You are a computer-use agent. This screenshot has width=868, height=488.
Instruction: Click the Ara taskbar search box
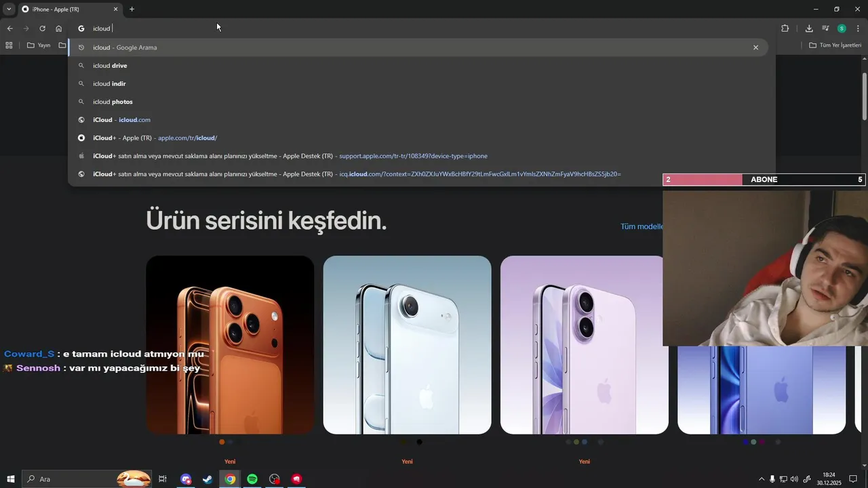(x=87, y=479)
